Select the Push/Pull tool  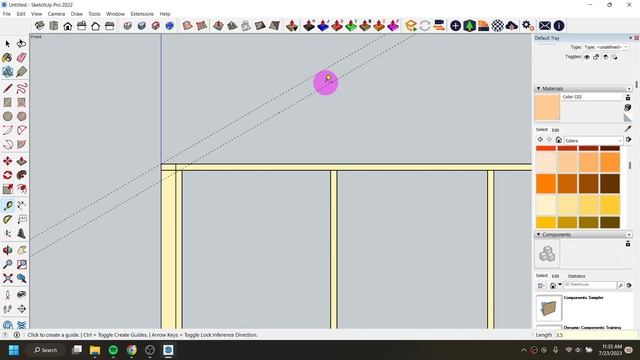[x=22, y=161]
